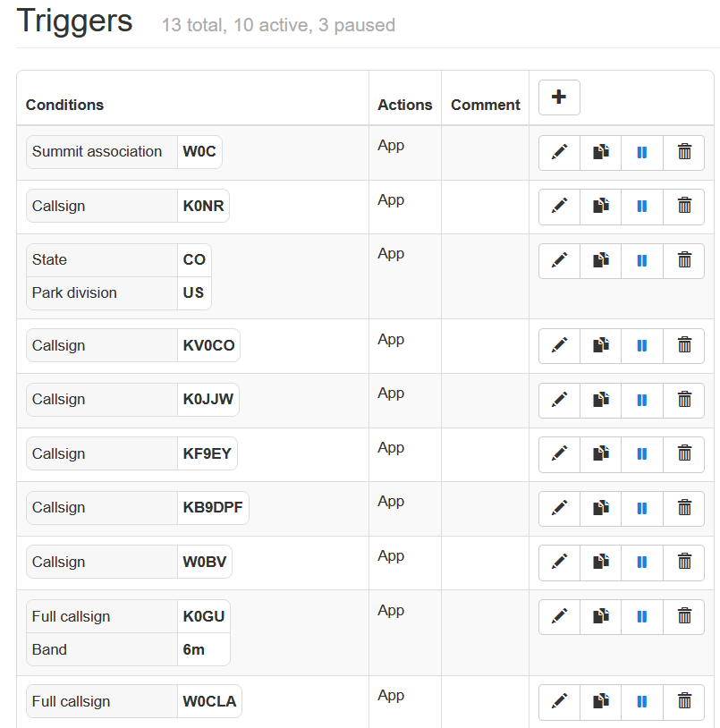
Task: Pause the K0GU full callsign trigger
Action: point(642,617)
